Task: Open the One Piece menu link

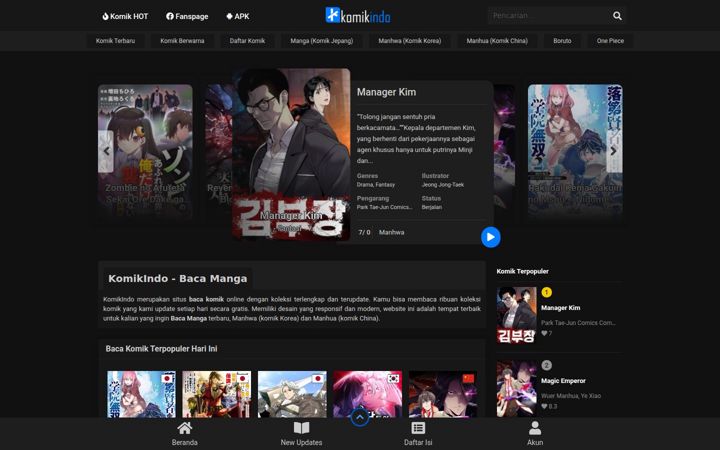Action: (x=610, y=41)
